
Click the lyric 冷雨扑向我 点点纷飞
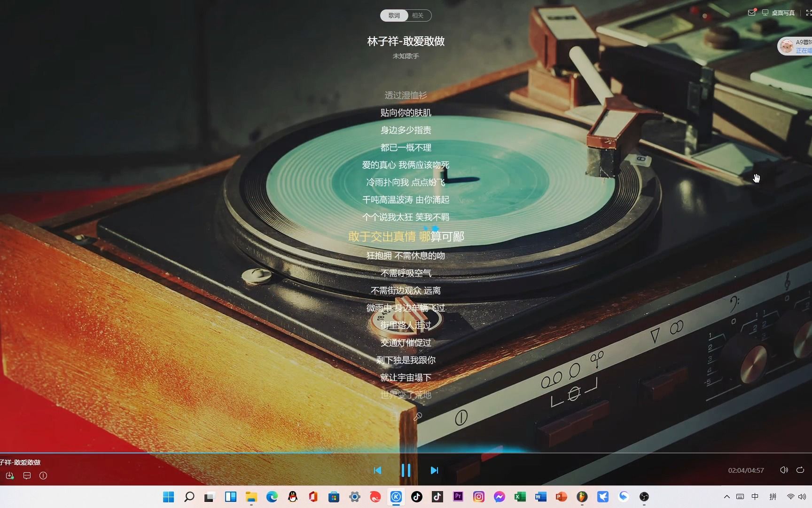(x=406, y=182)
